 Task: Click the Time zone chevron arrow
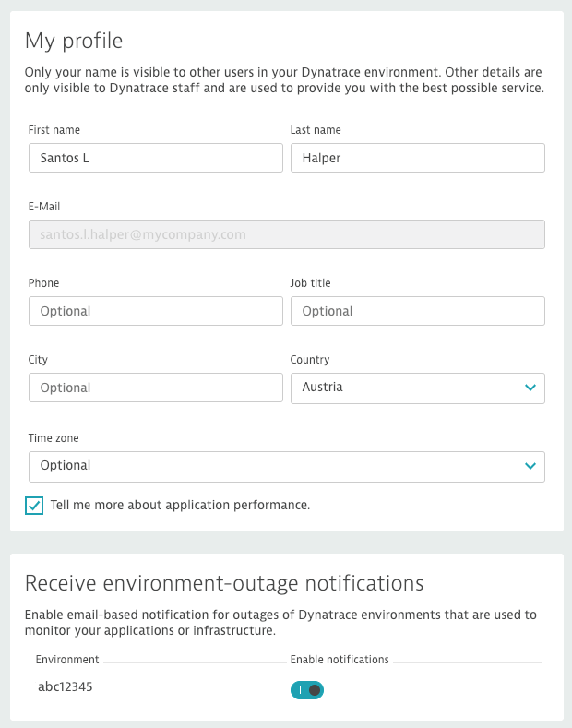pos(530,466)
